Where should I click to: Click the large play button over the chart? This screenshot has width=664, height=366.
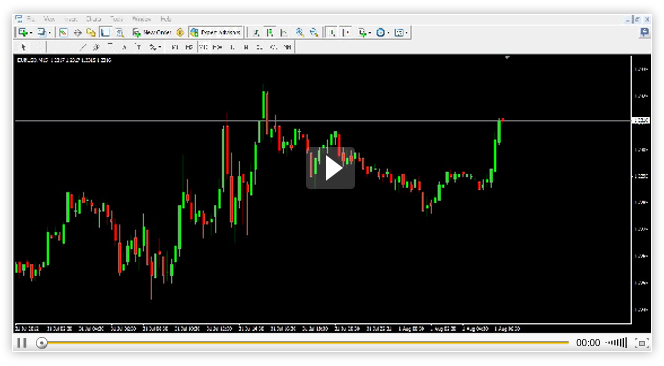point(330,168)
